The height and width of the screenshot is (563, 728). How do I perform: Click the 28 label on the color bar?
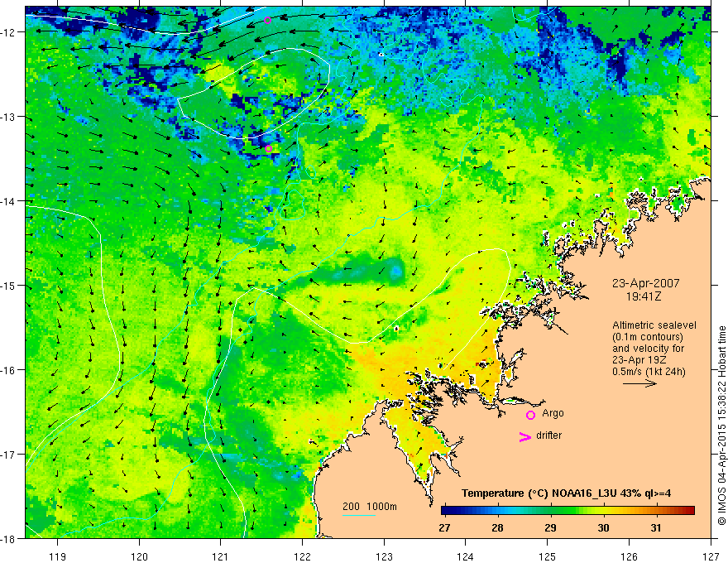coord(497,527)
